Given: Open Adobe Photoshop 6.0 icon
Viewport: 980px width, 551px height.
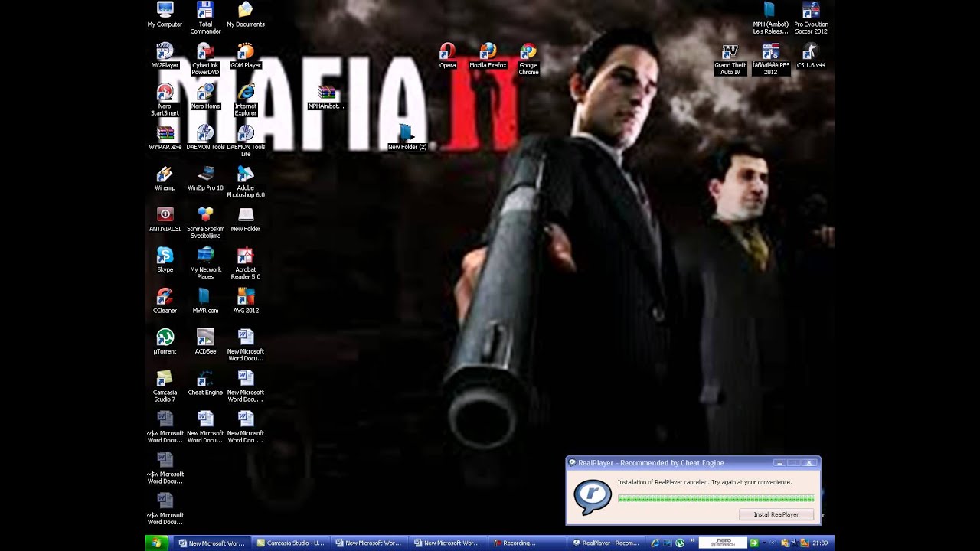Looking at the screenshot, I should 246,181.
